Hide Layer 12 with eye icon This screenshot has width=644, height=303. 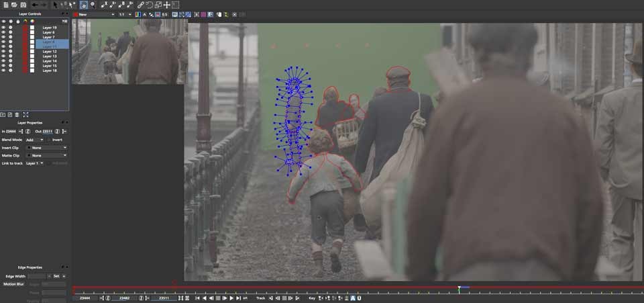[x=3, y=52]
